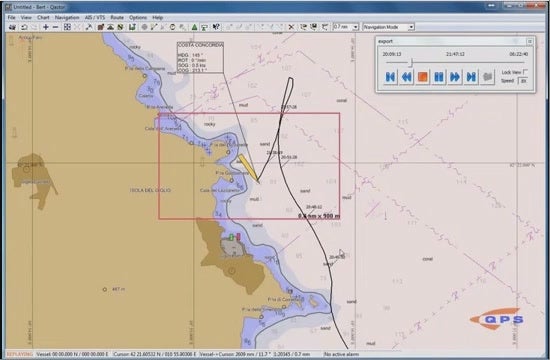This screenshot has height=360, width=550.
Task: Click the zoom in plus icon
Action: [46, 27]
